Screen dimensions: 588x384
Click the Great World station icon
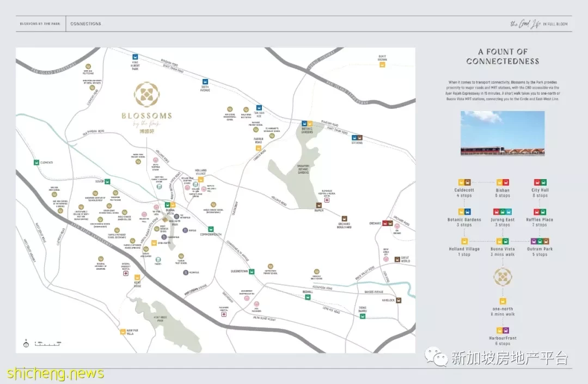[x=397, y=259]
